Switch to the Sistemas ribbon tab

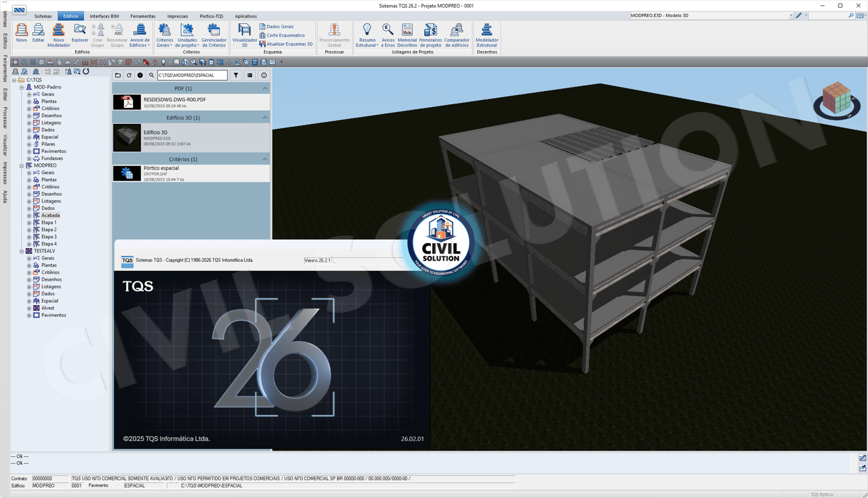43,16
